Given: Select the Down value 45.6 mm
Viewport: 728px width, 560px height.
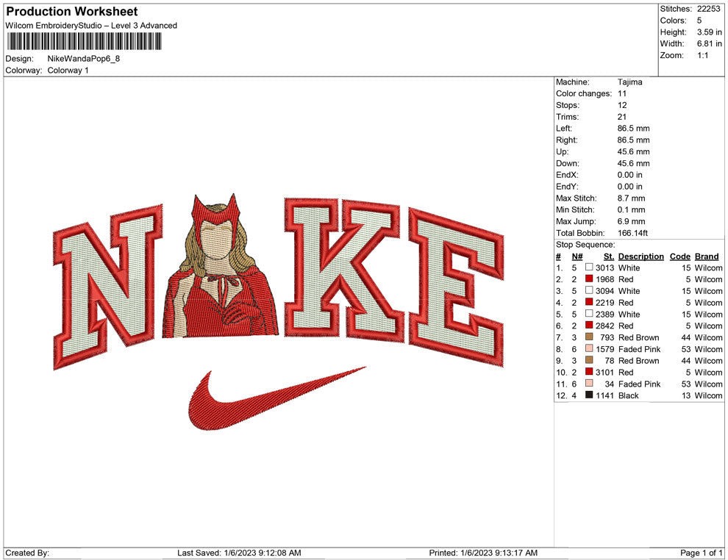Looking at the screenshot, I should pos(634,163).
